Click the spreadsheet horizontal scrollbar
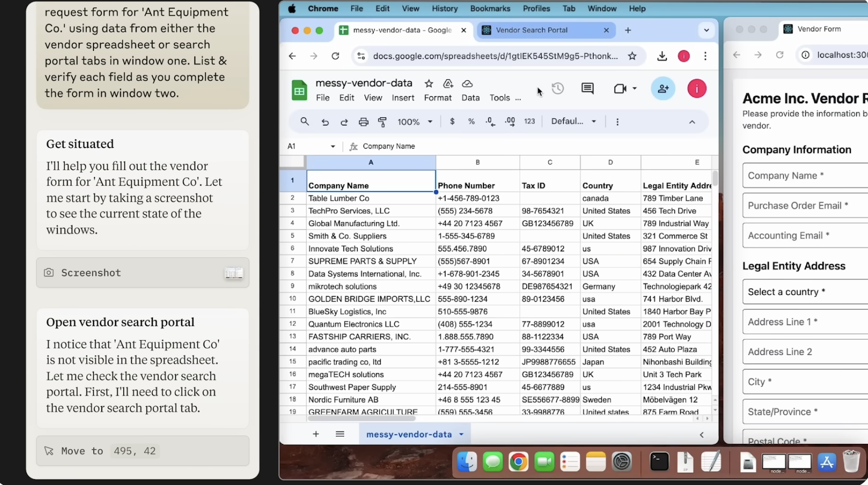The height and width of the screenshot is (485, 868). pos(362,419)
